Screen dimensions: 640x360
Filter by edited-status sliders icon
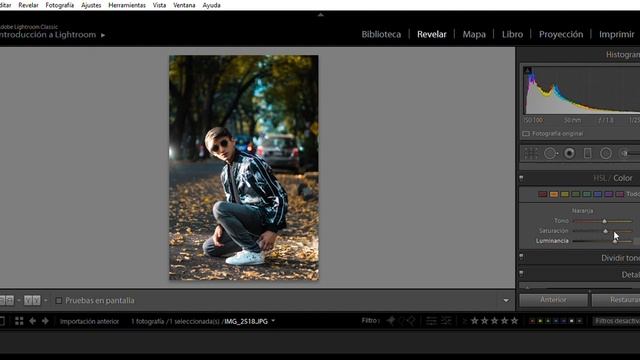(431, 321)
